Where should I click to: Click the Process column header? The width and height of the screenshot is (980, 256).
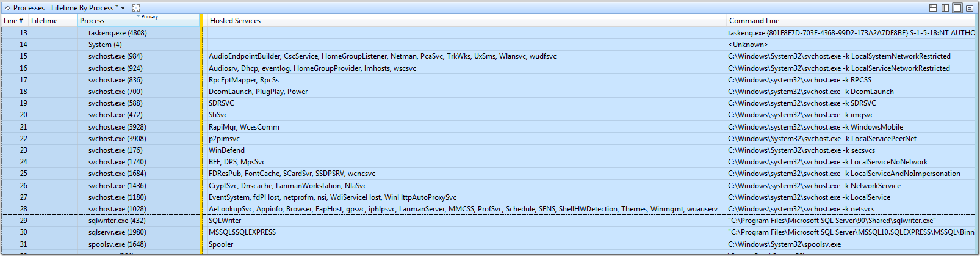tap(139, 20)
